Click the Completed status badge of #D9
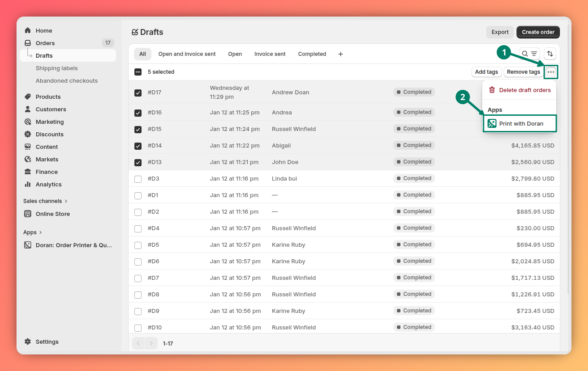 (414, 311)
